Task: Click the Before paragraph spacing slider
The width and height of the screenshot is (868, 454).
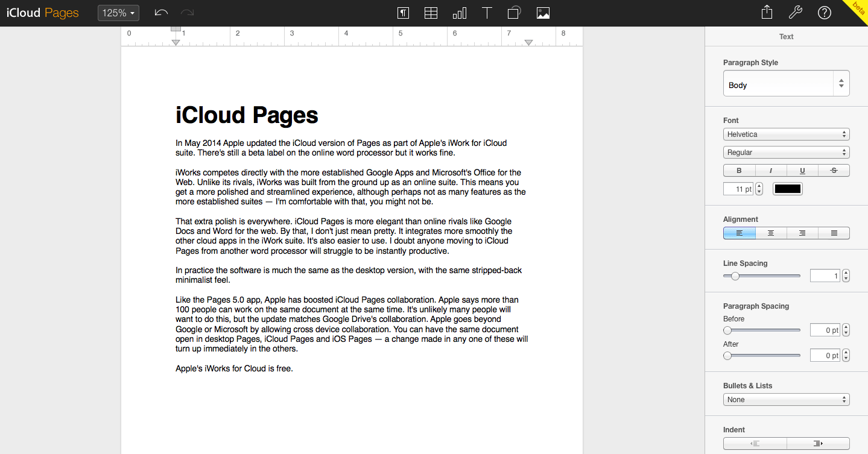Action: (x=762, y=330)
